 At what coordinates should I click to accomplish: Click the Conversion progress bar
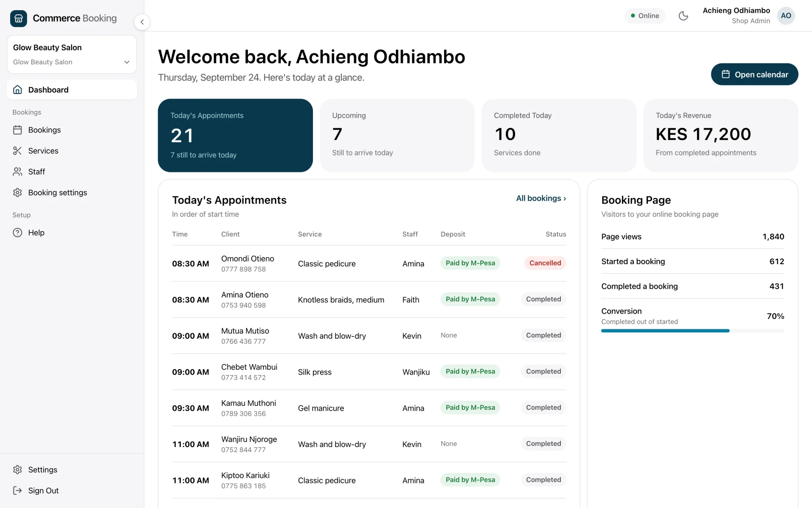pos(693,331)
